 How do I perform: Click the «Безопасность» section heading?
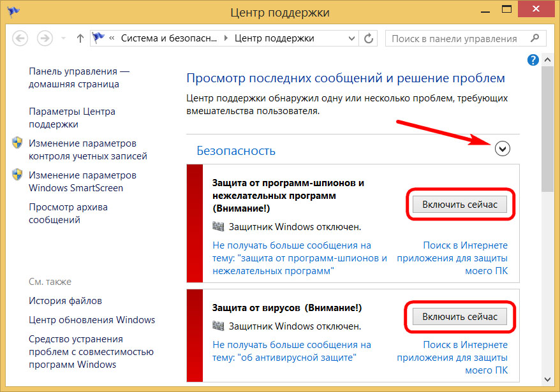pyautogui.click(x=236, y=150)
